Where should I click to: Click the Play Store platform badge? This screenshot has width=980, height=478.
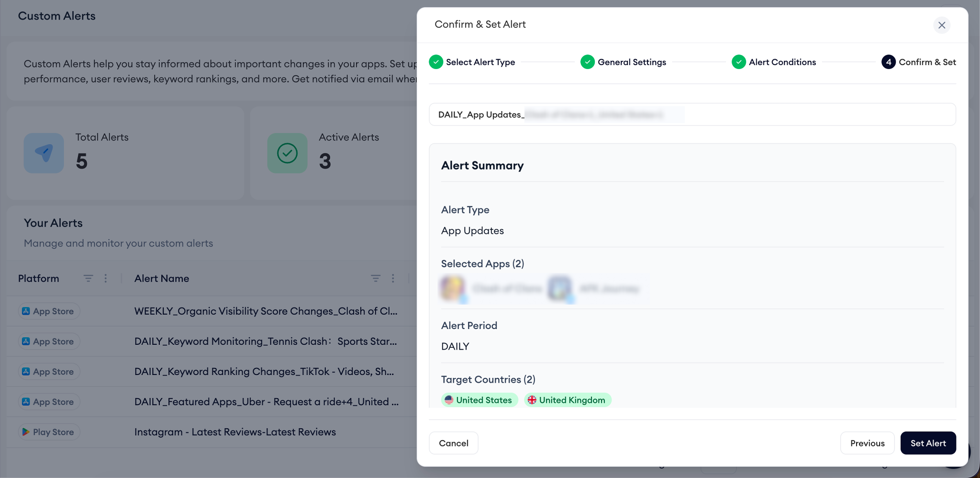[48, 432]
